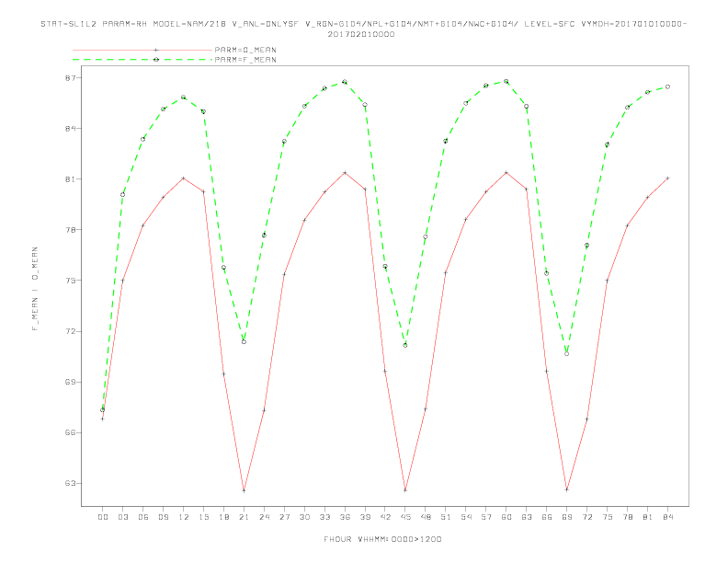Click the y-axis tick label 81
The height and width of the screenshot is (563, 728).
pos(70,178)
